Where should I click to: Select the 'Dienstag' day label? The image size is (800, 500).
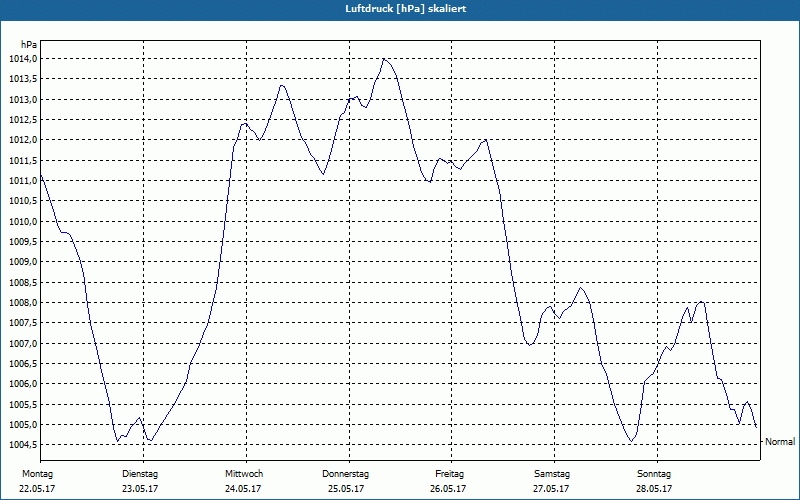(140, 474)
